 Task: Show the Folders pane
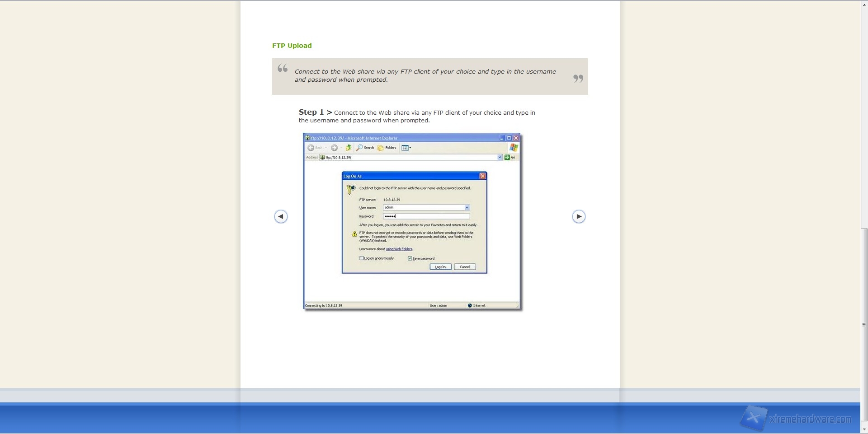tap(387, 148)
